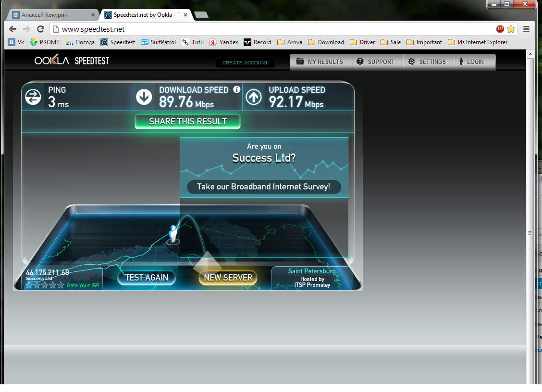Reload the page with the refresh icon
This screenshot has height=392, width=542.
(x=40, y=29)
